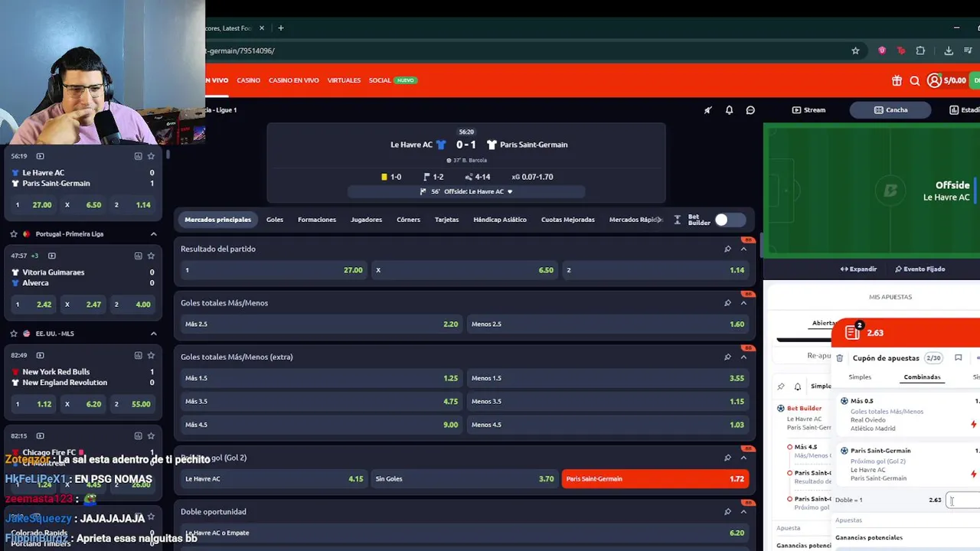Collapse the Doble oportunidad market

tap(743, 511)
